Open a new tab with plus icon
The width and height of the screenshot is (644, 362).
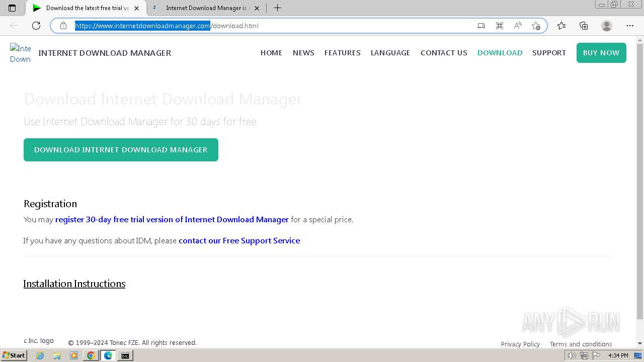pyautogui.click(x=277, y=8)
